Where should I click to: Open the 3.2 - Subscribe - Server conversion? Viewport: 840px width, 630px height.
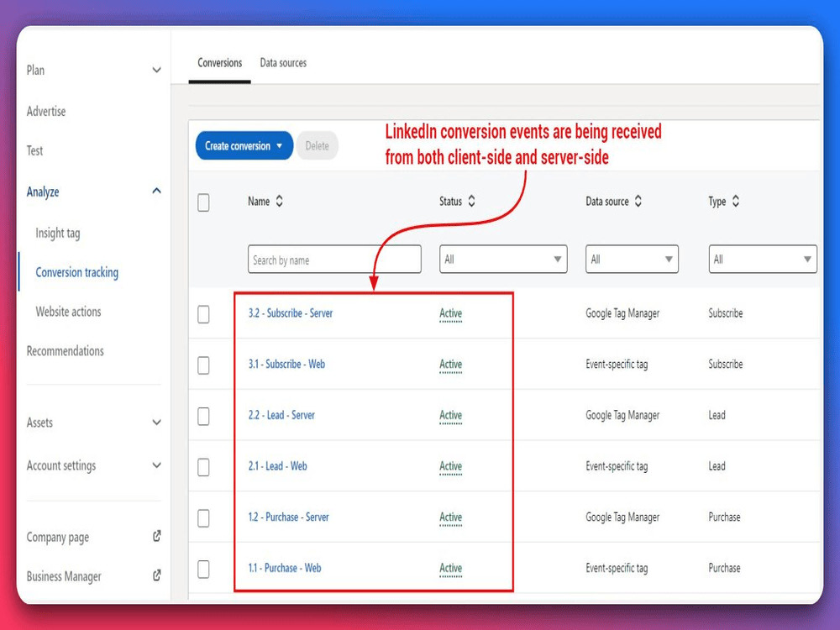coord(291,312)
